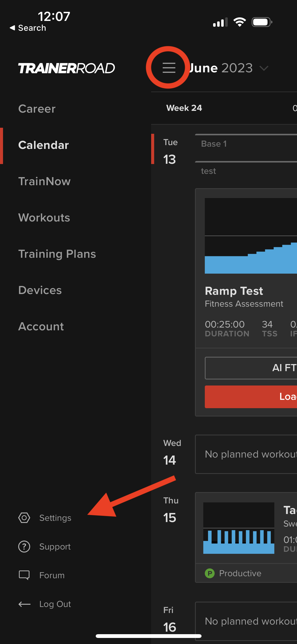Screen dimensions: 297x644
Task: Go back to Search app
Action: 28,28
